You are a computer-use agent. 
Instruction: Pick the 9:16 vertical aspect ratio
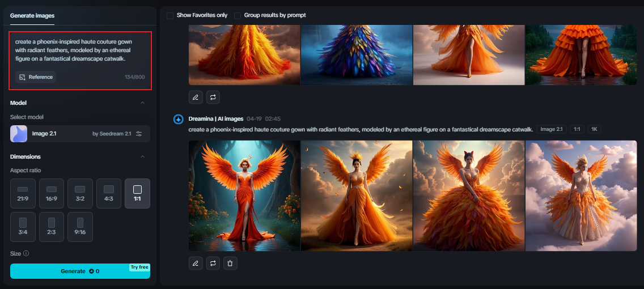click(x=80, y=227)
